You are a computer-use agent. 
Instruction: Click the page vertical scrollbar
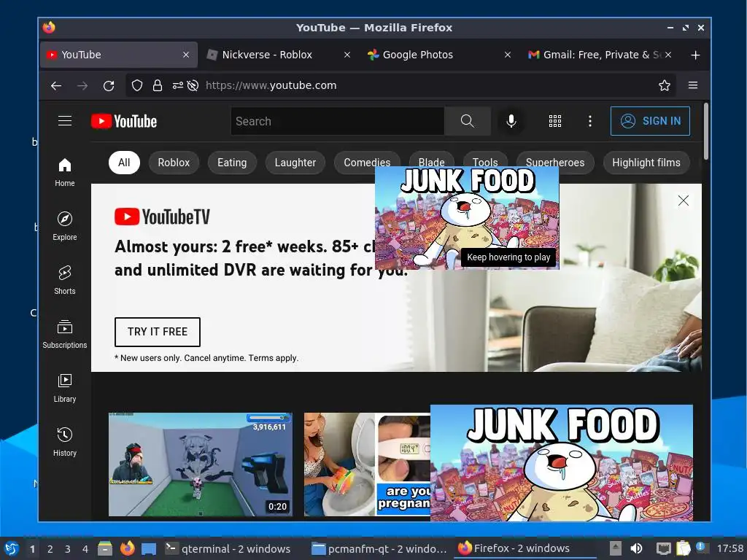706,131
